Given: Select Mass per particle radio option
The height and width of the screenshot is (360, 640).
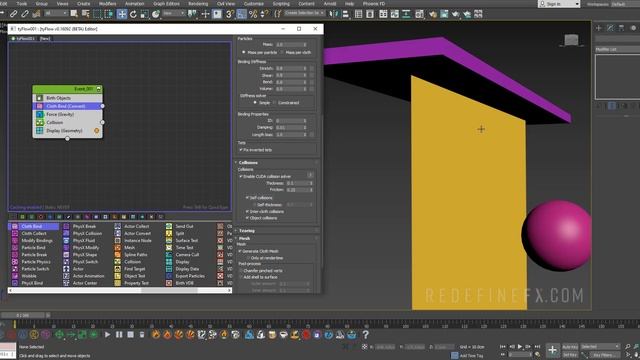Looking at the screenshot, I should pyautogui.click(x=244, y=53).
